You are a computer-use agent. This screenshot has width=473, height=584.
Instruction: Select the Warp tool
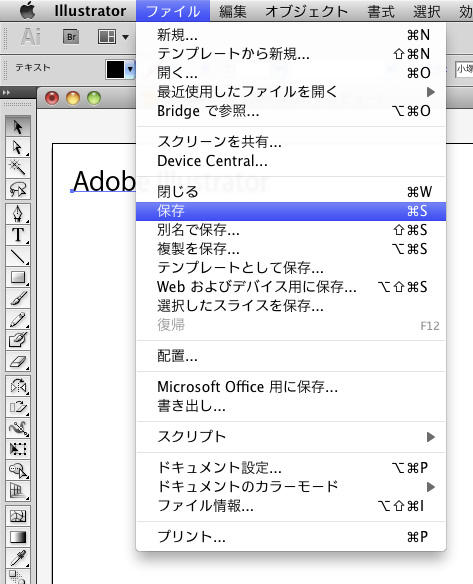[18, 428]
